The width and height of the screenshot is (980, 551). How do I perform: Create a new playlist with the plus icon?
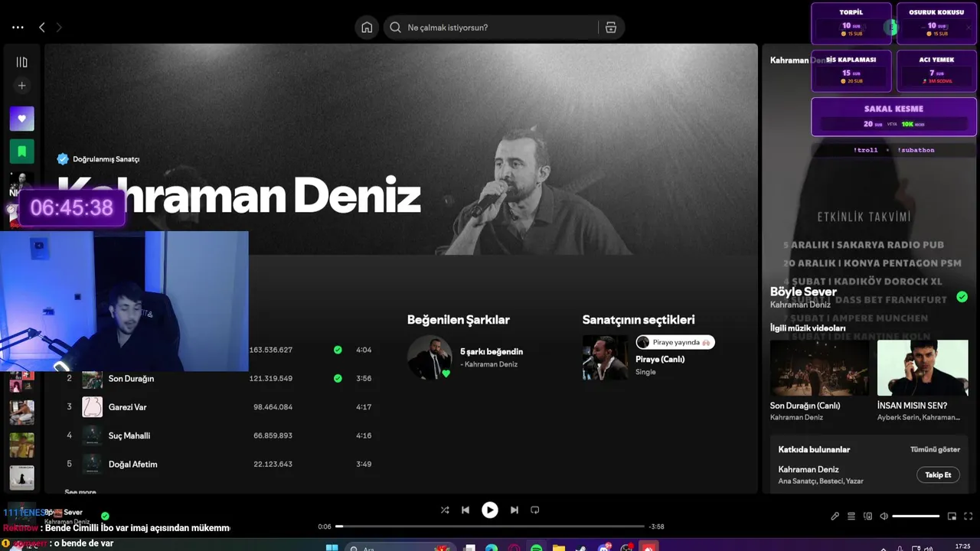(x=21, y=86)
